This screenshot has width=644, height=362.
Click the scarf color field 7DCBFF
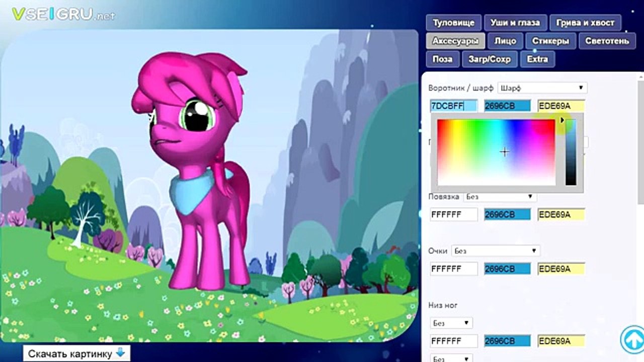coord(454,106)
